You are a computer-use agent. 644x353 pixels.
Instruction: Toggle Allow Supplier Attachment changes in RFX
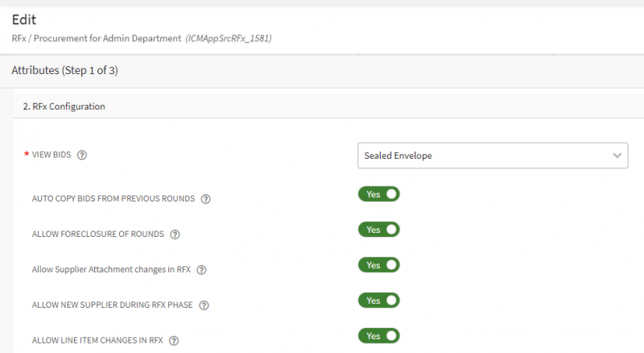tap(379, 265)
